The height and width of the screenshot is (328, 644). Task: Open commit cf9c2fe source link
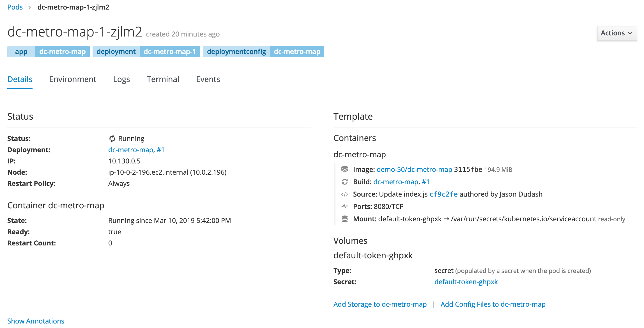pos(443,194)
